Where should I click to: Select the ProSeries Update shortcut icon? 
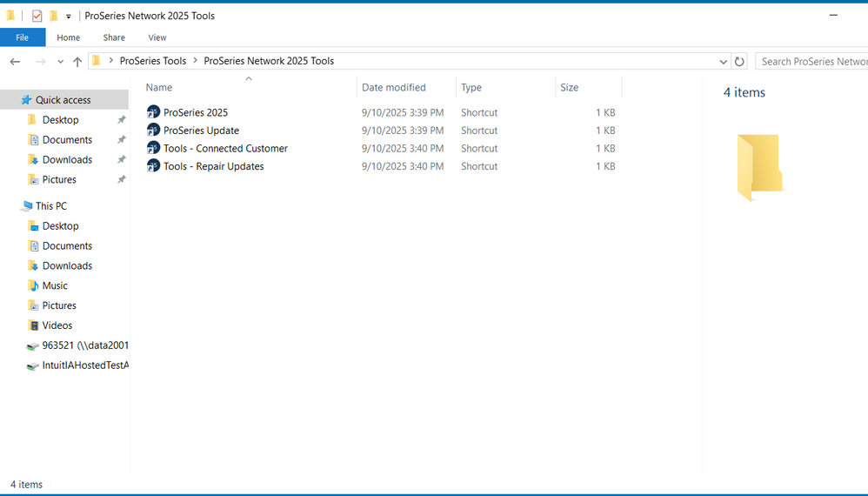[153, 130]
